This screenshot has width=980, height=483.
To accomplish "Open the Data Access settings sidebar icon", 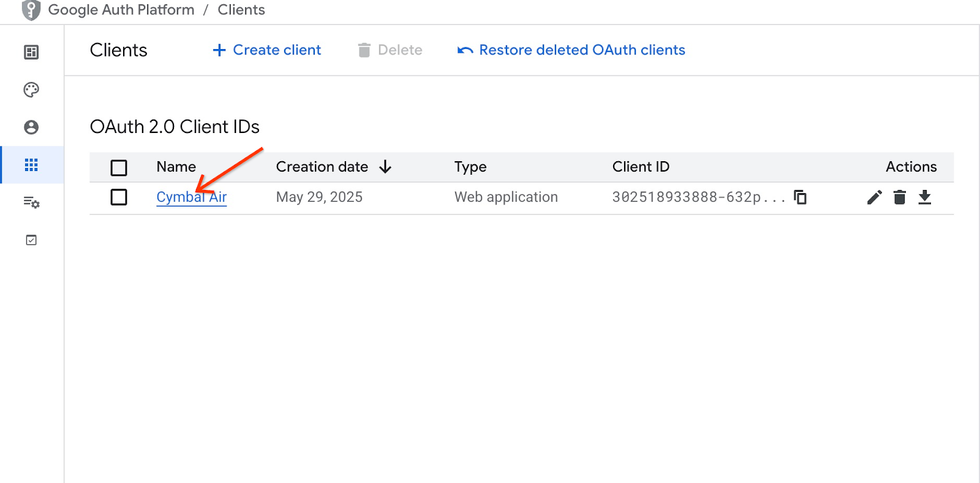I will click(31, 202).
